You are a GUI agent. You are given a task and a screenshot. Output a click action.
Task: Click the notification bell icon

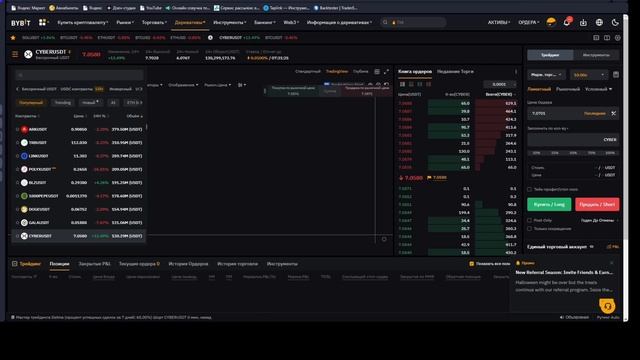(567, 22)
